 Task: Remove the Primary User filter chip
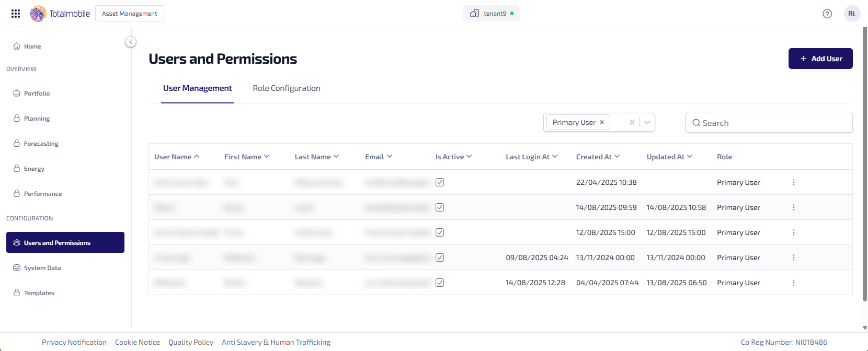pos(602,122)
